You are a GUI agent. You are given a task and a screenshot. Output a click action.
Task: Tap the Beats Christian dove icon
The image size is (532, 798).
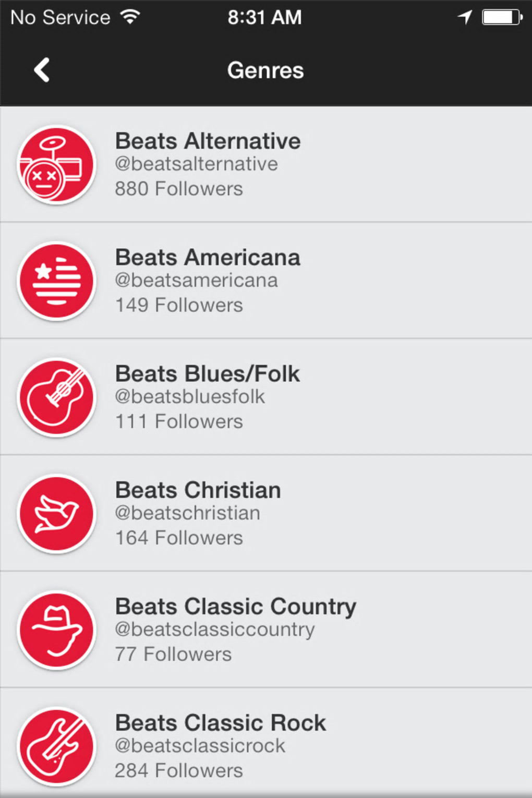coord(56,514)
